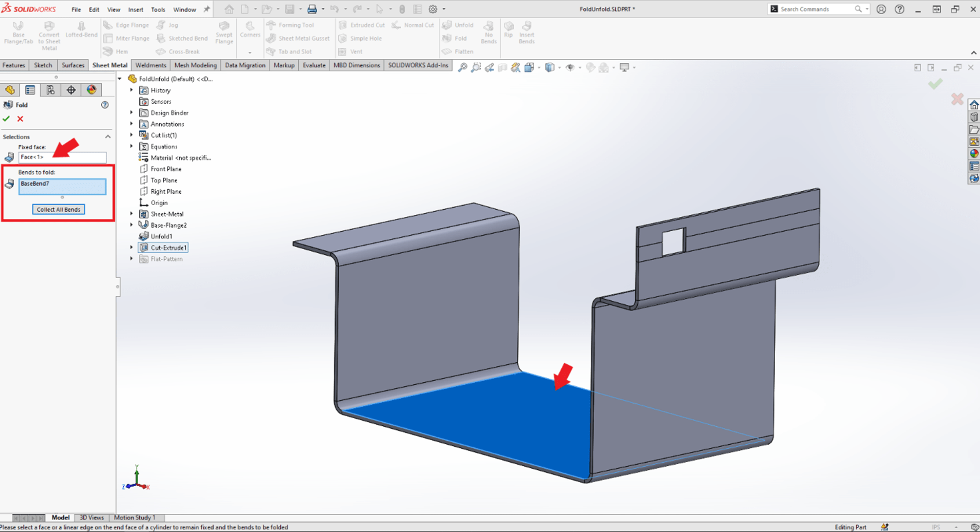Select the Edge Flange tool
The width and height of the screenshot is (980, 532).
(x=126, y=25)
